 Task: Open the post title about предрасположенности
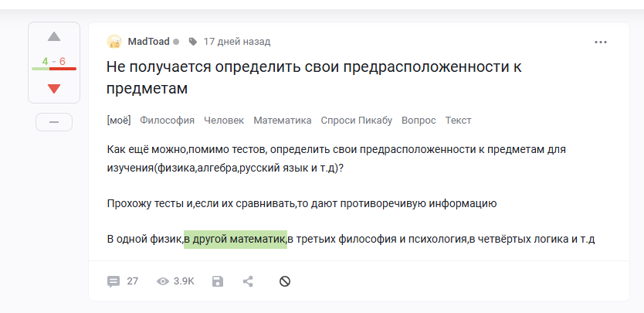[314, 77]
